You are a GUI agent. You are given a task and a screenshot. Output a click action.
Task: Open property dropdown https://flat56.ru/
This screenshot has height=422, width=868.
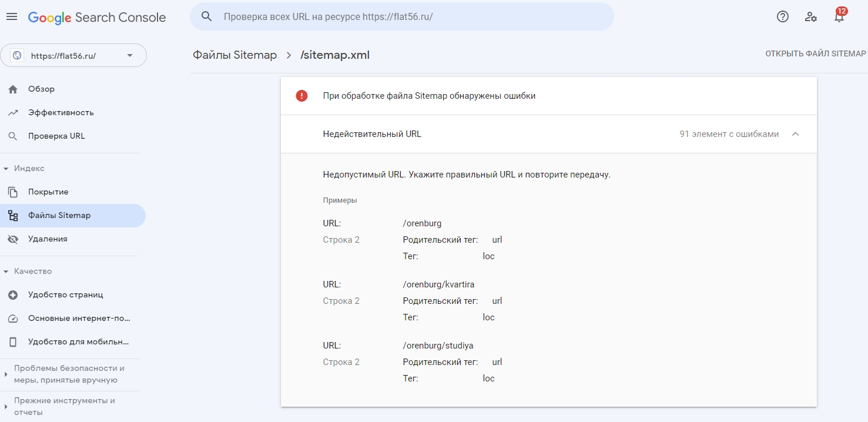click(x=73, y=55)
